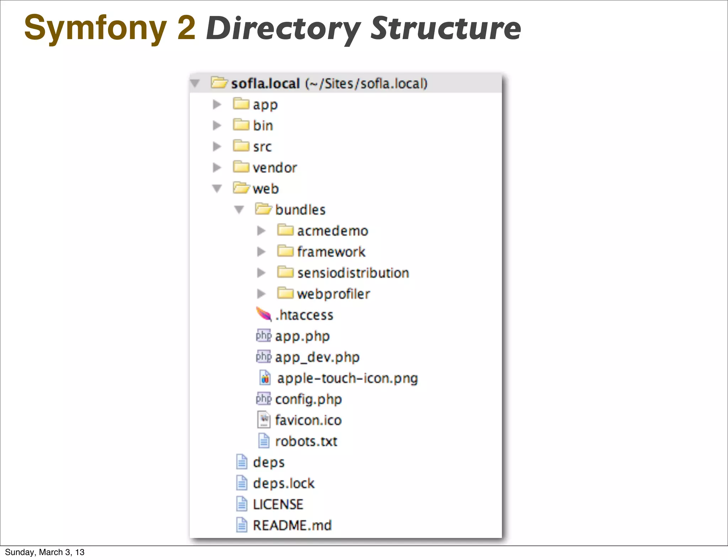This screenshot has width=728, height=560.
Task: Select the apple-touch-icon.png file name
Action: click(x=348, y=378)
